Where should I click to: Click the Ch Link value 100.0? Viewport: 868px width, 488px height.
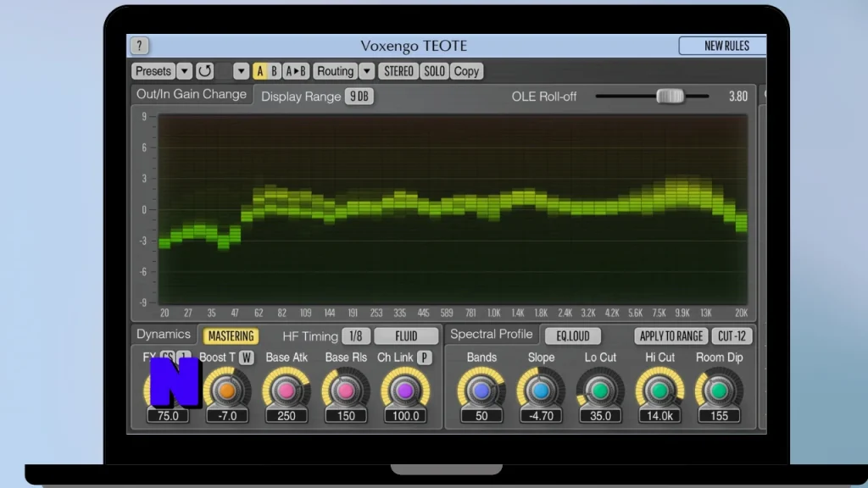[x=405, y=415]
